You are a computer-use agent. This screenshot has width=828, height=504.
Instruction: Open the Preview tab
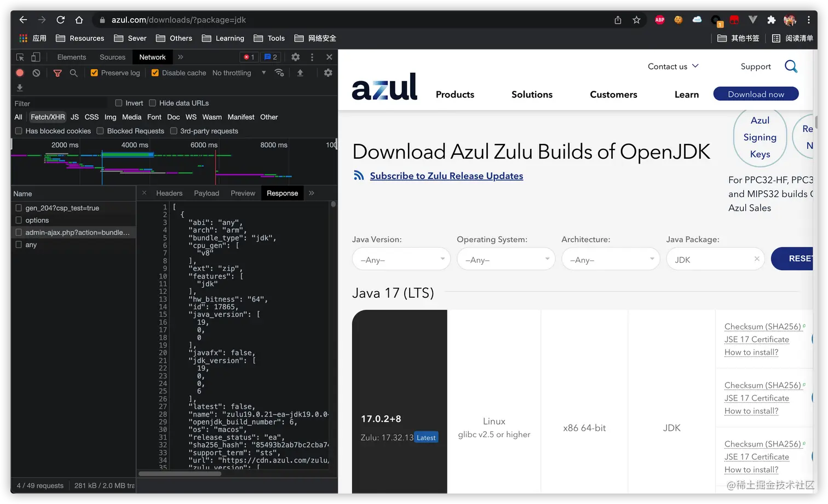pos(243,193)
